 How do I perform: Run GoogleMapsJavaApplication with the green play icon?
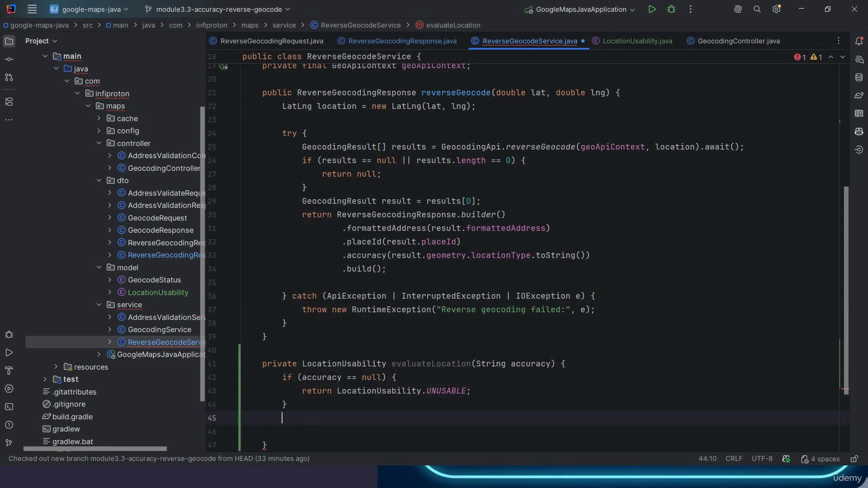tap(652, 9)
